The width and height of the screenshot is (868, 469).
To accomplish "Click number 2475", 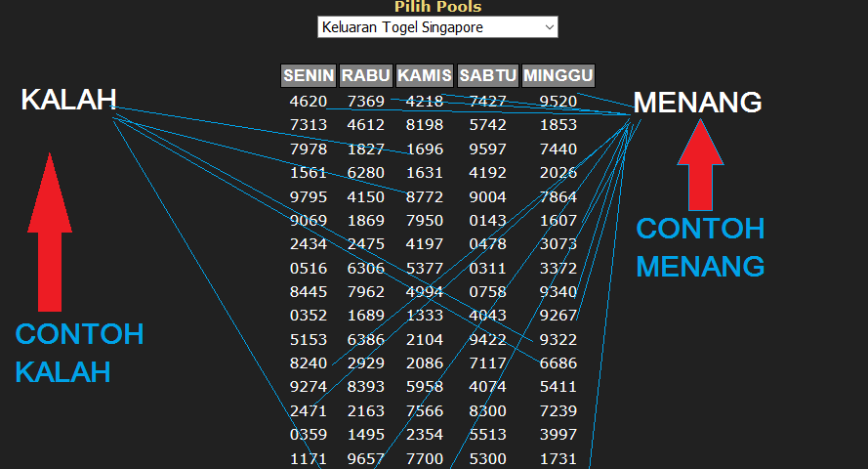I will (366, 244).
